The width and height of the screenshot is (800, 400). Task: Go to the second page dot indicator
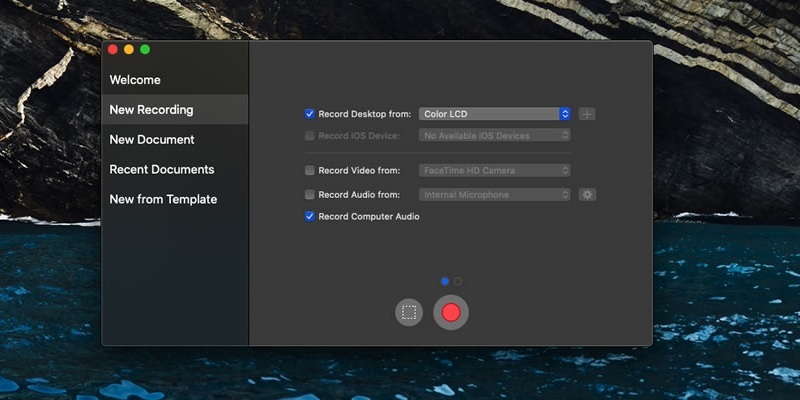[x=458, y=281]
